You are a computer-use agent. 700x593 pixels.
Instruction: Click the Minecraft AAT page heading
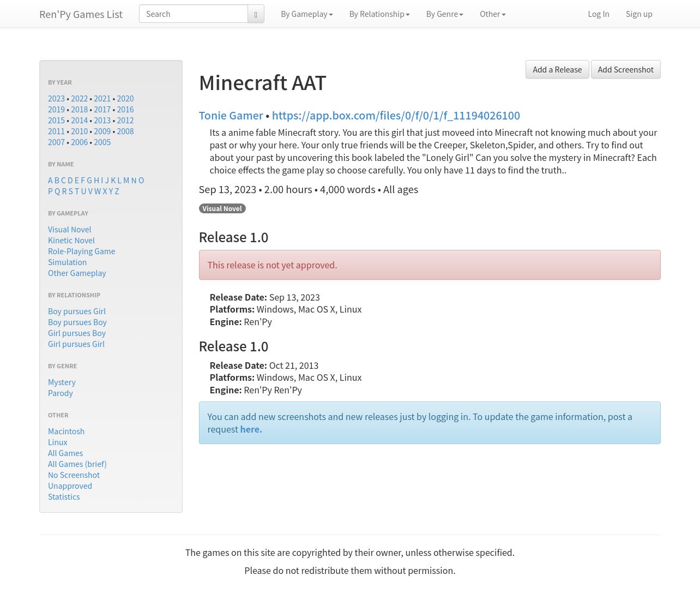262,83
